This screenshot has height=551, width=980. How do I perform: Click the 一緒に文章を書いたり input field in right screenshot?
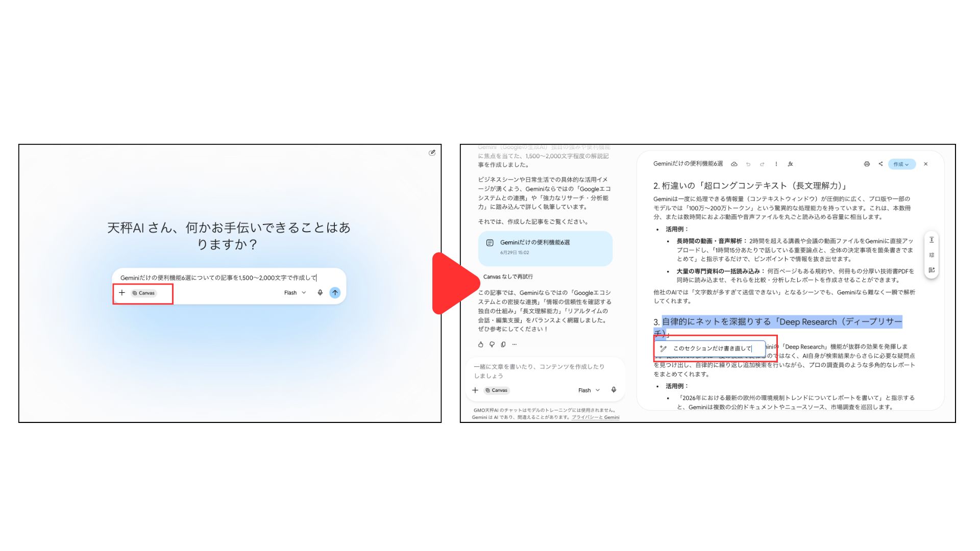[x=540, y=371]
